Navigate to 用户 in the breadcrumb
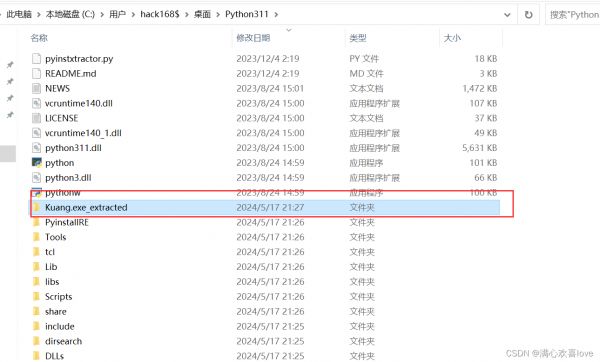Viewport: 600px width, 362px height. (x=117, y=15)
